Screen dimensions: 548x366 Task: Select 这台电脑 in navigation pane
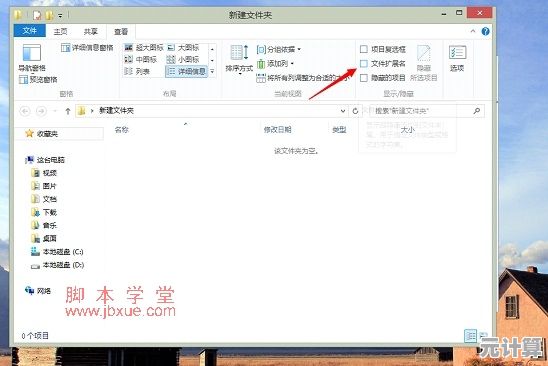tap(45, 160)
